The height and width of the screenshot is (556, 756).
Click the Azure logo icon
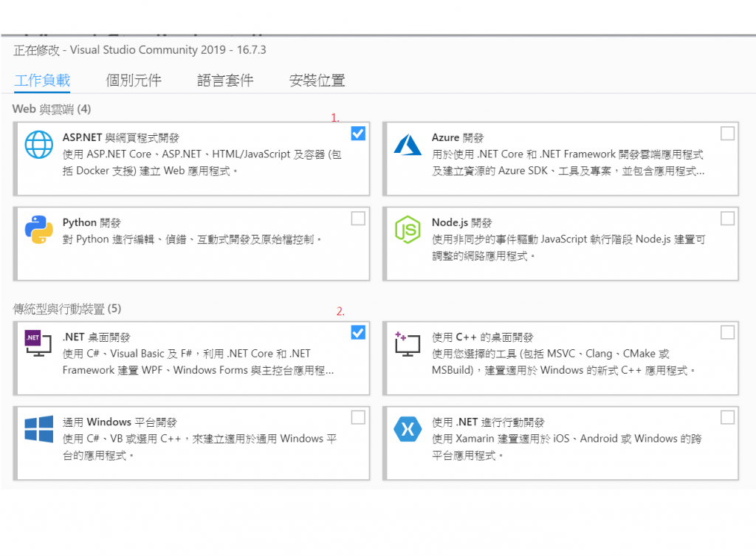[408, 145]
